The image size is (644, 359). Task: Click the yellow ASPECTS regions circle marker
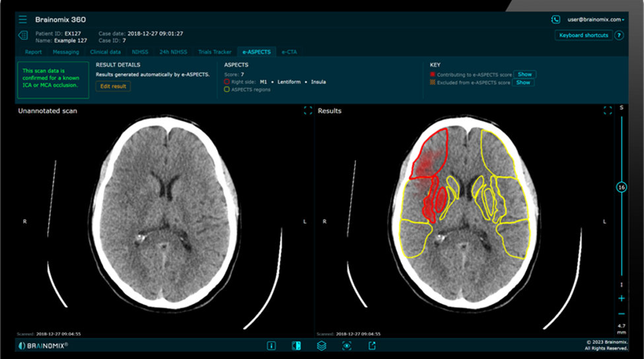point(227,90)
